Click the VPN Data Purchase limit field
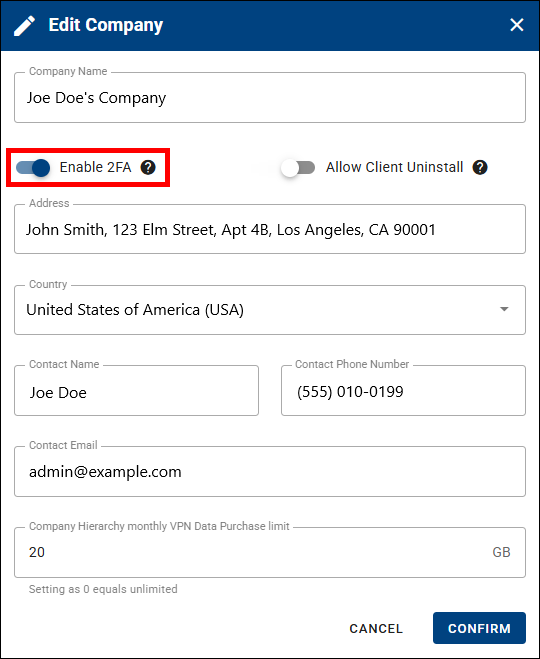Screen dimensions: 540x659 click(270, 552)
